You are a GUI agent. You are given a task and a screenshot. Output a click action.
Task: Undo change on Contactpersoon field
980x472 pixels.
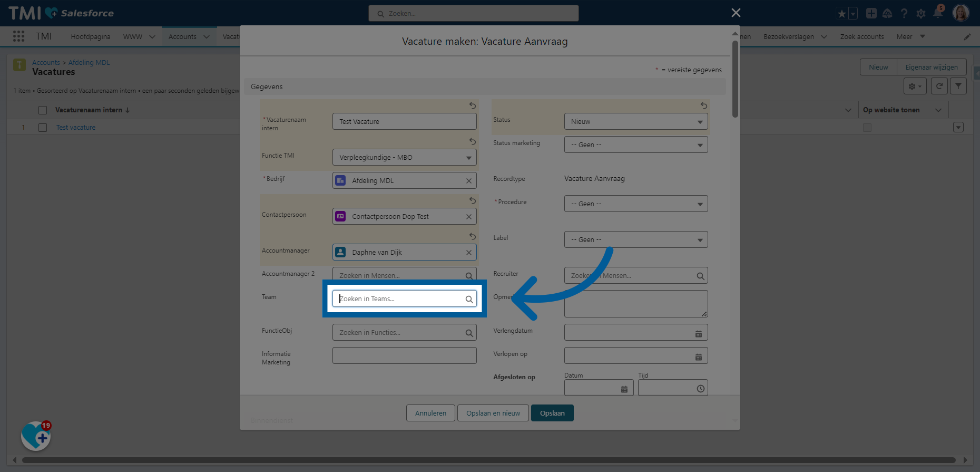(x=473, y=200)
